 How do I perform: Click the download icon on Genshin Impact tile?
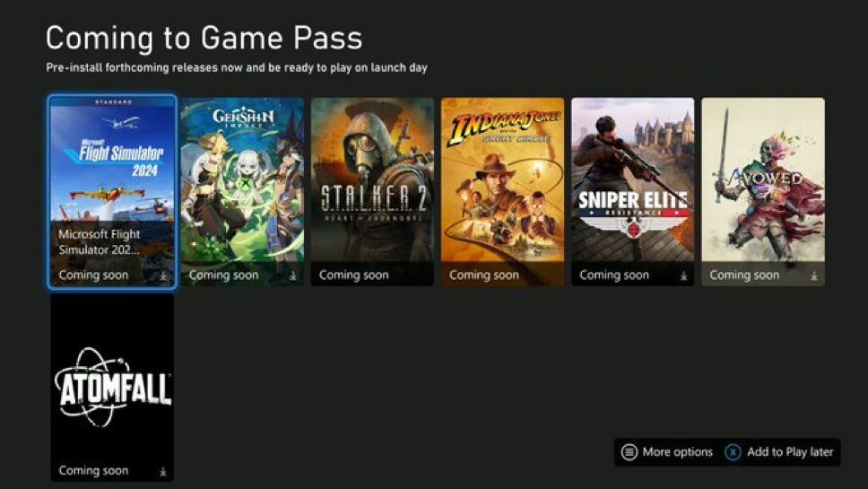click(x=293, y=275)
